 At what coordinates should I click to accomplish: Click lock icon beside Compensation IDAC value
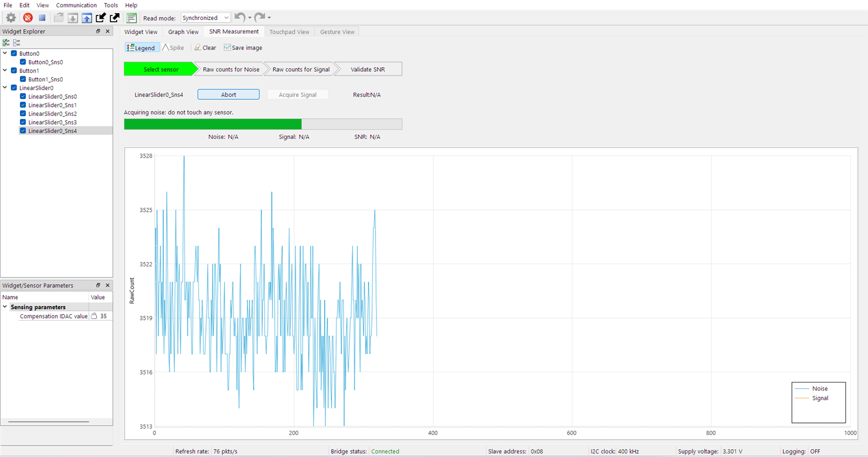94,316
